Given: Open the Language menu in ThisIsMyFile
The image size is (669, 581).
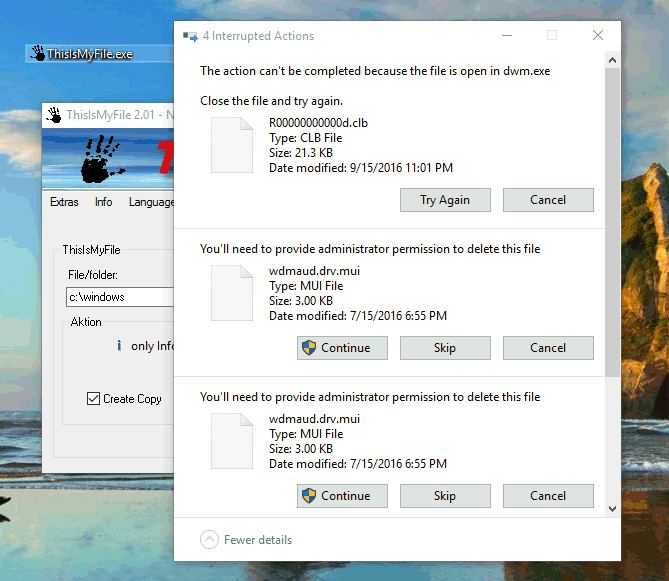Looking at the screenshot, I should [x=151, y=202].
